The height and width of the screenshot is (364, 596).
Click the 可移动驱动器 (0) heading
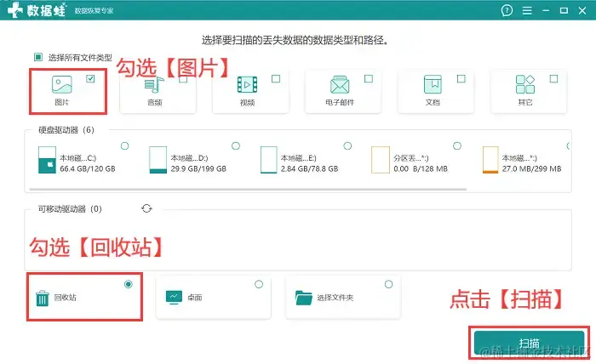click(70, 208)
